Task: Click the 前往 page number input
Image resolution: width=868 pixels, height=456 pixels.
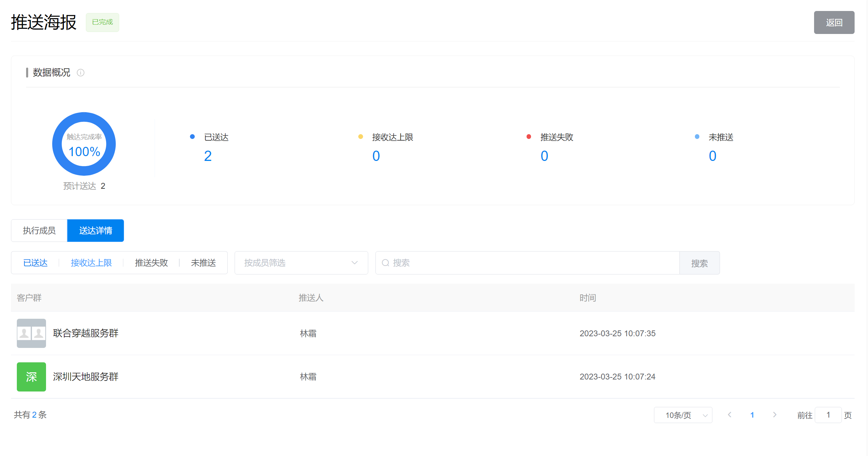Action: [x=828, y=415]
